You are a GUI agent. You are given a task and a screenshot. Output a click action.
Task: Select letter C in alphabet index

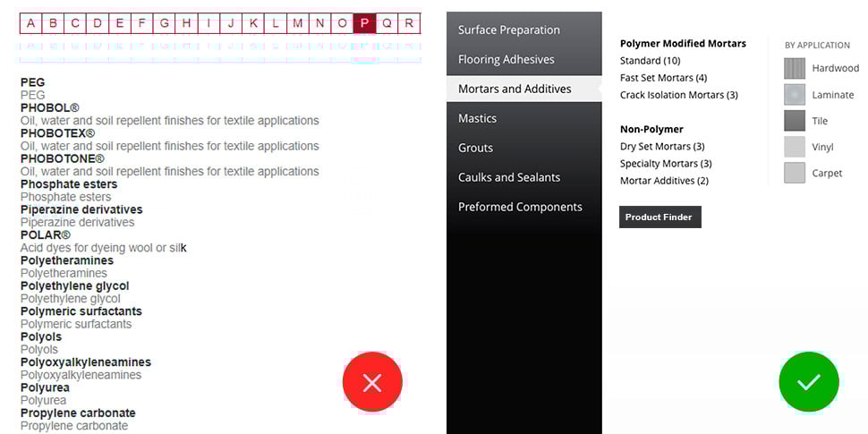(x=75, y=23)
